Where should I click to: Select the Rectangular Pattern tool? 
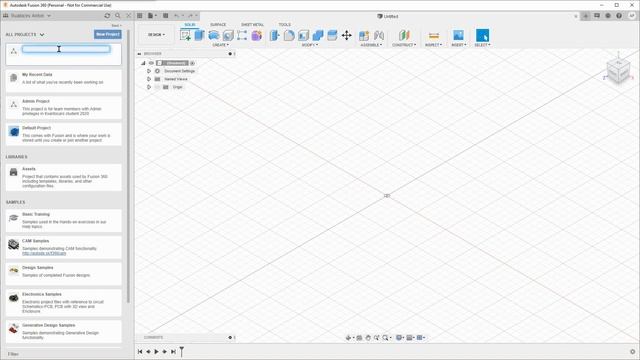242,36
